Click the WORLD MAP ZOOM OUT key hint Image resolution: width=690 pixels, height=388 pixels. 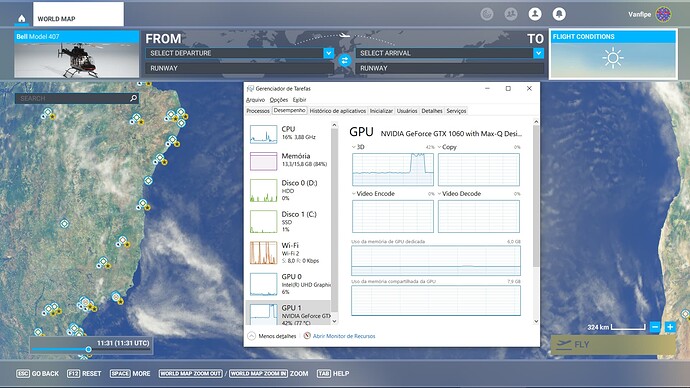click(191, 373)
